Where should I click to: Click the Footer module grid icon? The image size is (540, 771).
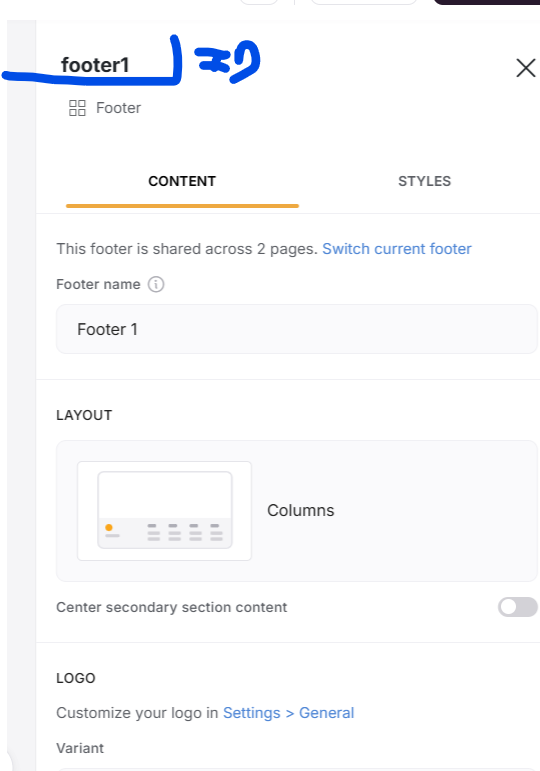click(x=77, y=108)
